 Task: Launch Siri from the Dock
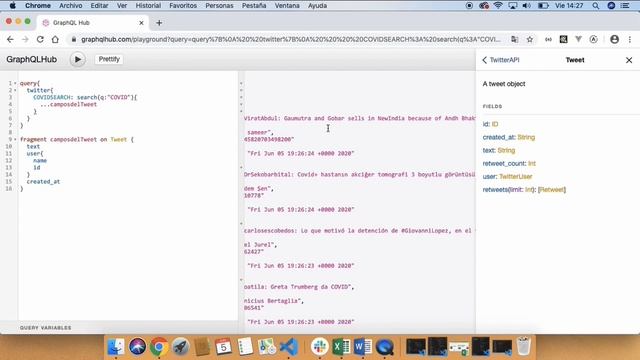tap(138, 347)
